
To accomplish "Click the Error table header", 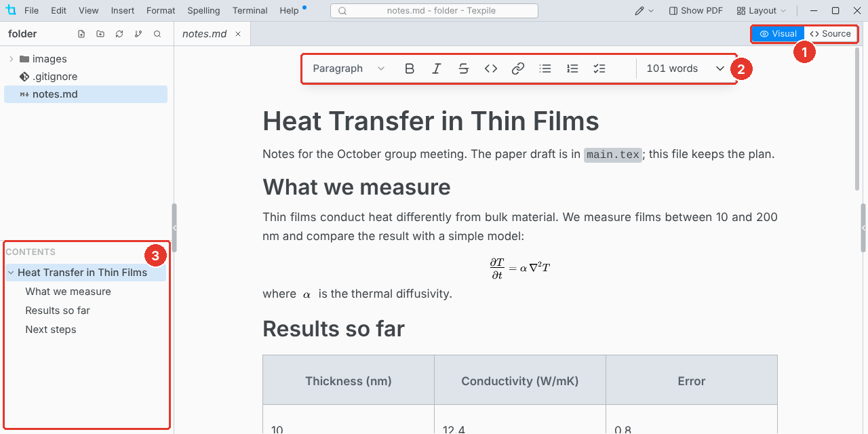I will tap(692, 381).
